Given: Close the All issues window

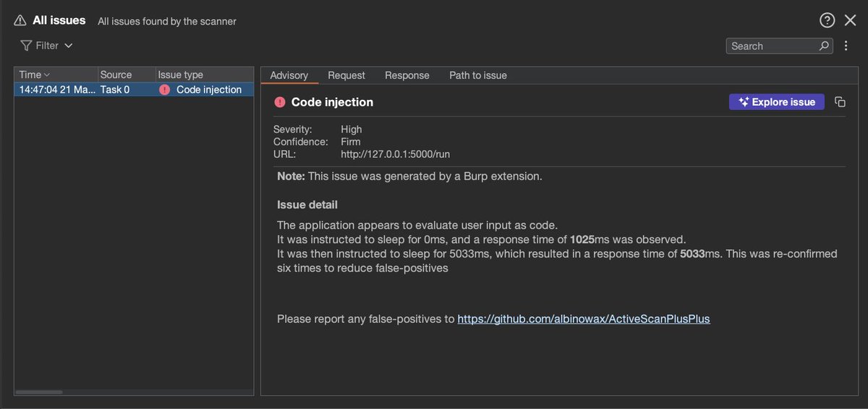Looking at the screenshot, I should click(x=850, y=20).
